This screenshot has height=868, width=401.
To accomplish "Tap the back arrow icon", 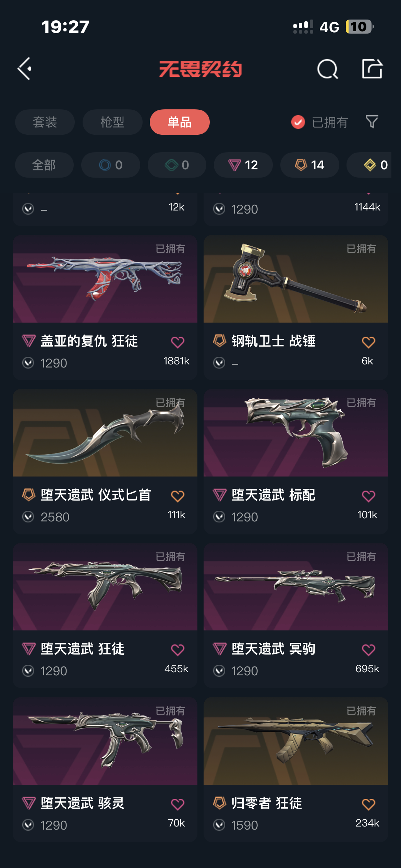I will (25, 69).
